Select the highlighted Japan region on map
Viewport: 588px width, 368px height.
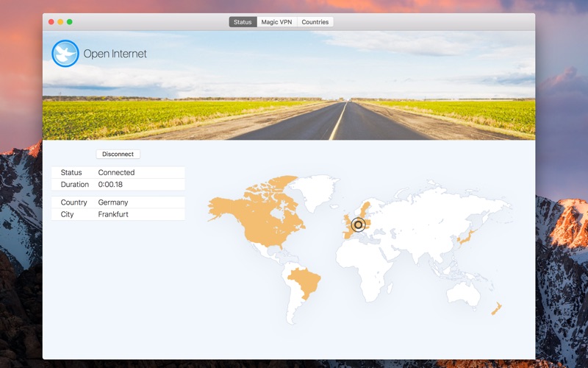(465, 237)
